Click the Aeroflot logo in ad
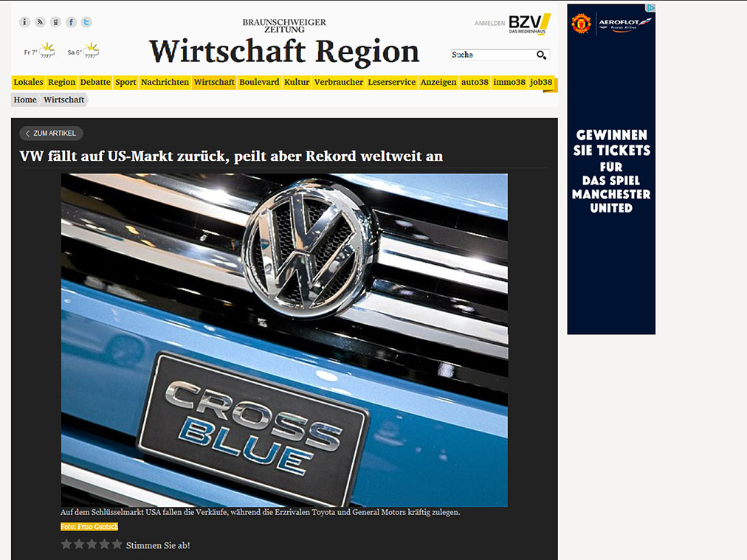 (624, 24)
